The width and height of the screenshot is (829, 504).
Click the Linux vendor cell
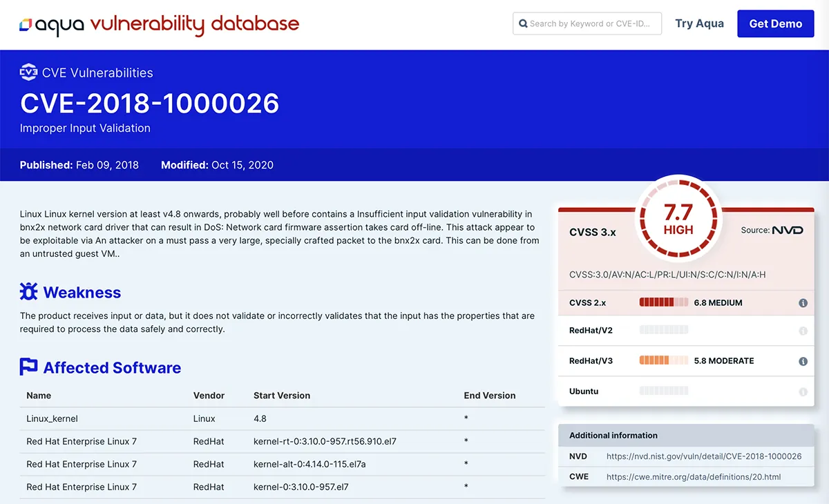click(x=204, y=418)
